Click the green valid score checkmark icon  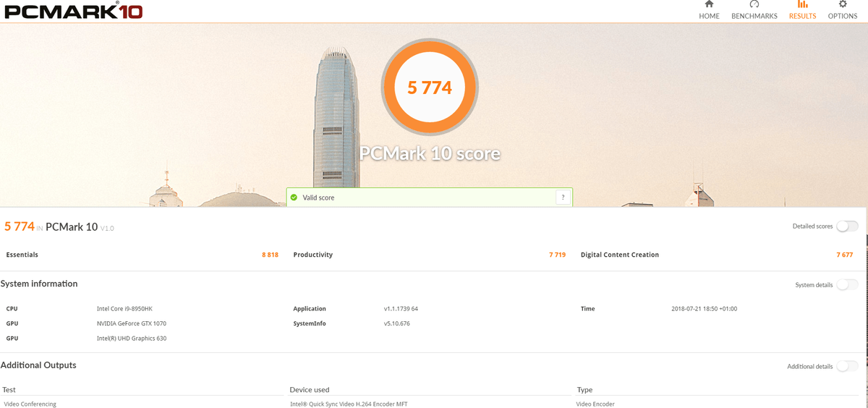[294, 197]
